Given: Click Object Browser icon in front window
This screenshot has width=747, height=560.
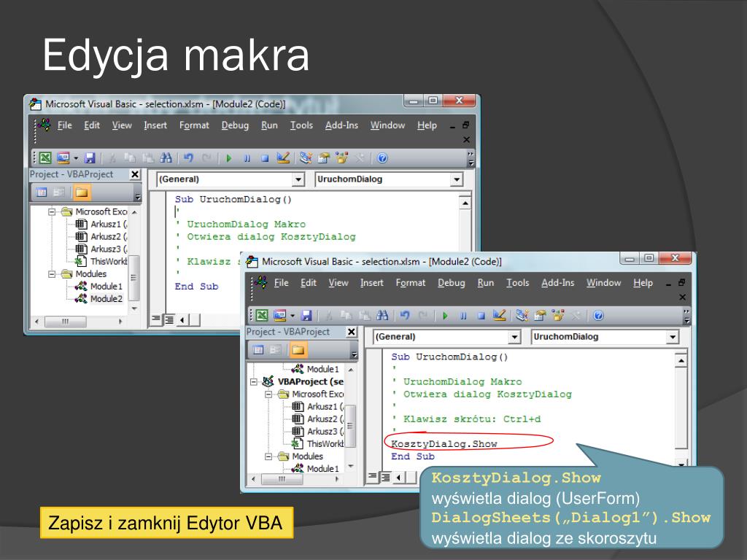Looking at the screenshot, I should tap(558, 315).
